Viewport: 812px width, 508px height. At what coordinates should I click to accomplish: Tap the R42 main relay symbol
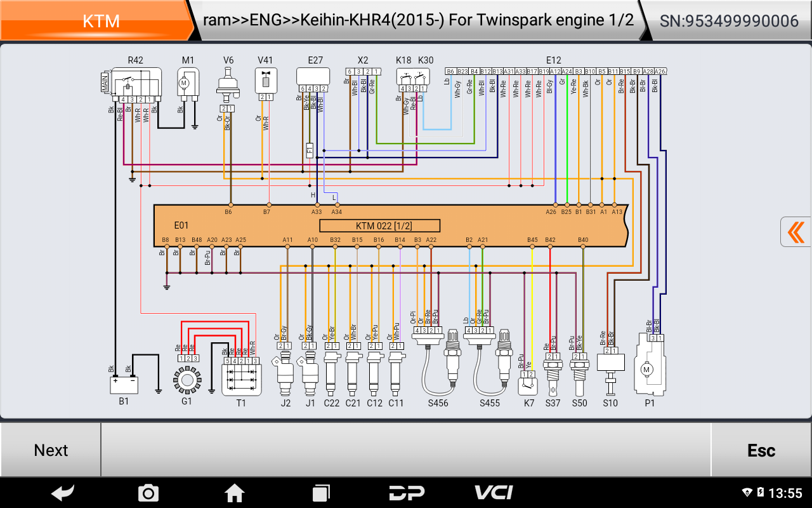click(136, 83)
